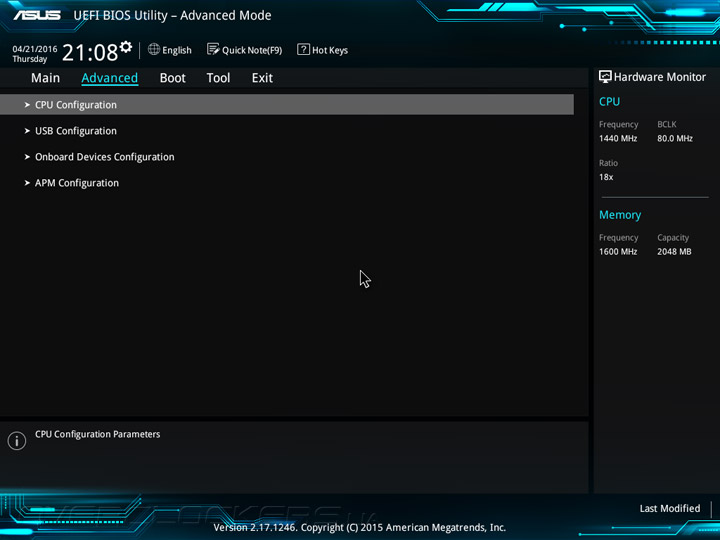Go to the Tool tab
The width and height of the screenshot is (720, 540).
point(218,78)
